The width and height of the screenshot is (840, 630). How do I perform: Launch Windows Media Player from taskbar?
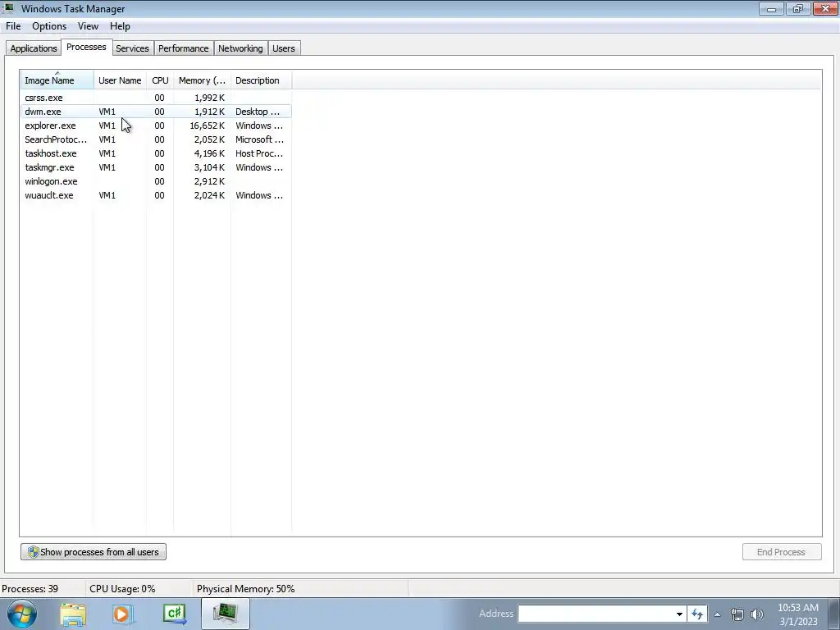(x=122, y=614)
